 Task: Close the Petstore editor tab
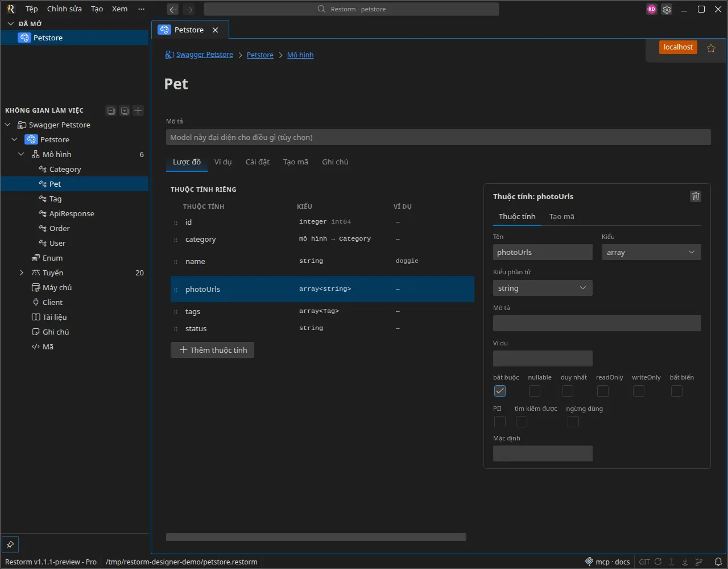click(215, 30)
